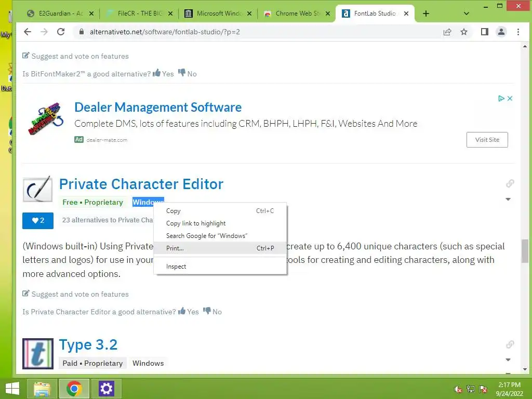The width and height of the screenshot is (532, 399).
Task: Open the Settings gear taskbar app
Action: (106, 389)
